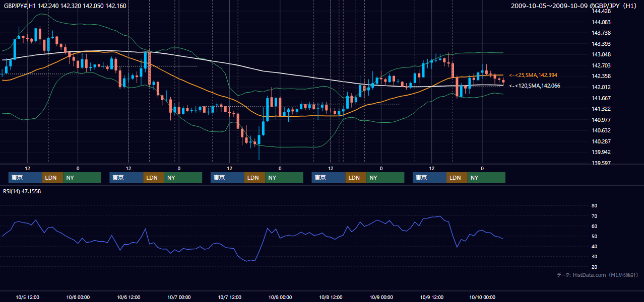
Task: Select price axis value 143.048
Action: 602,54
